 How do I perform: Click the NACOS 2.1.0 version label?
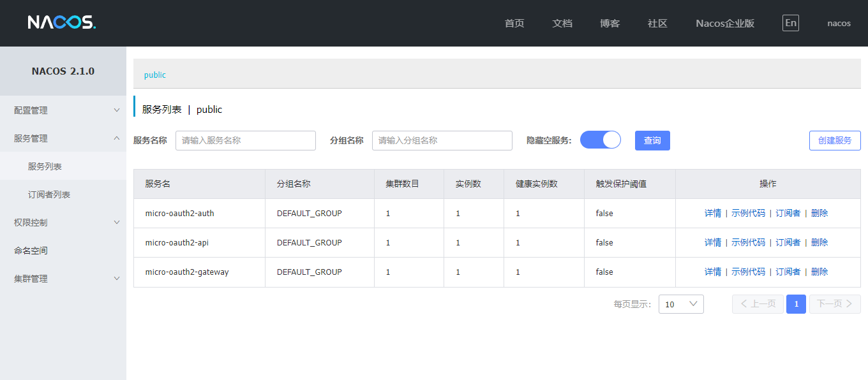point(63,71)
